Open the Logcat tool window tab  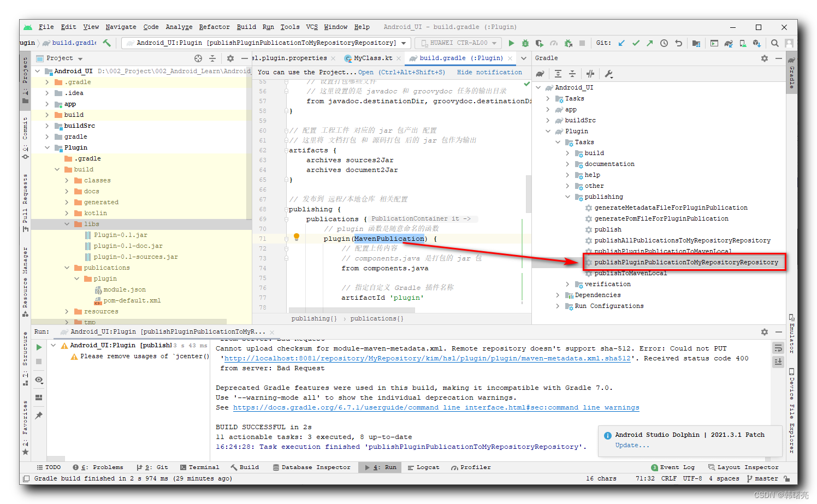[424, 467]
